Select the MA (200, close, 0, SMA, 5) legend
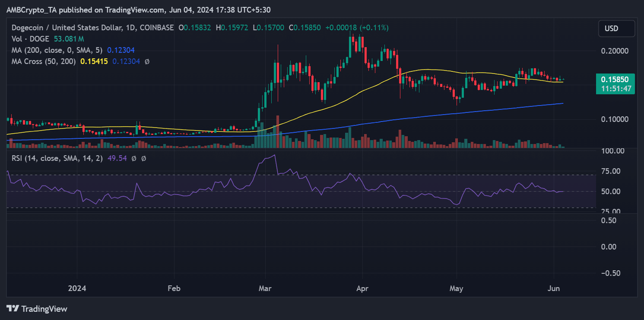Screen dimensions: 644x320 point(57,50)
